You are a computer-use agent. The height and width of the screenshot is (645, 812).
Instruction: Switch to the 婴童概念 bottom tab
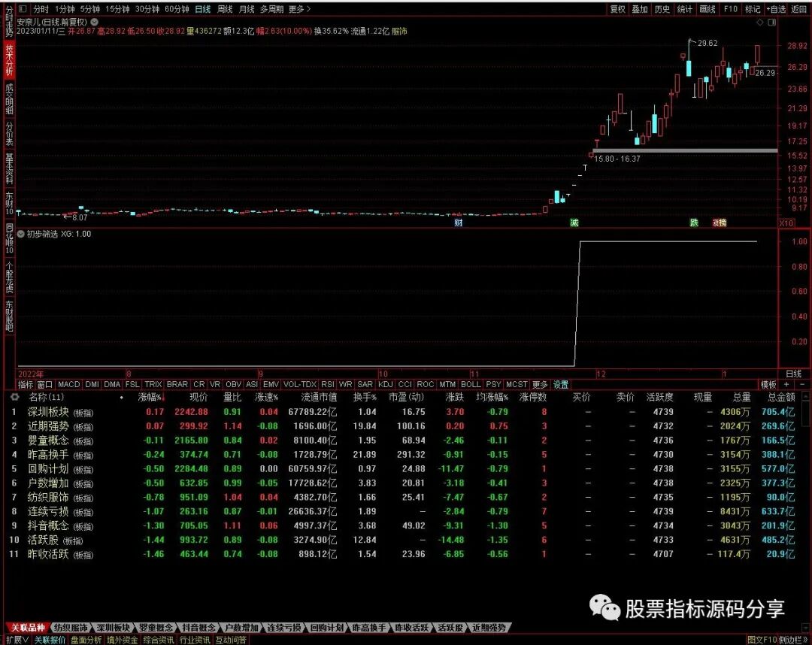[x=156, y=628]
